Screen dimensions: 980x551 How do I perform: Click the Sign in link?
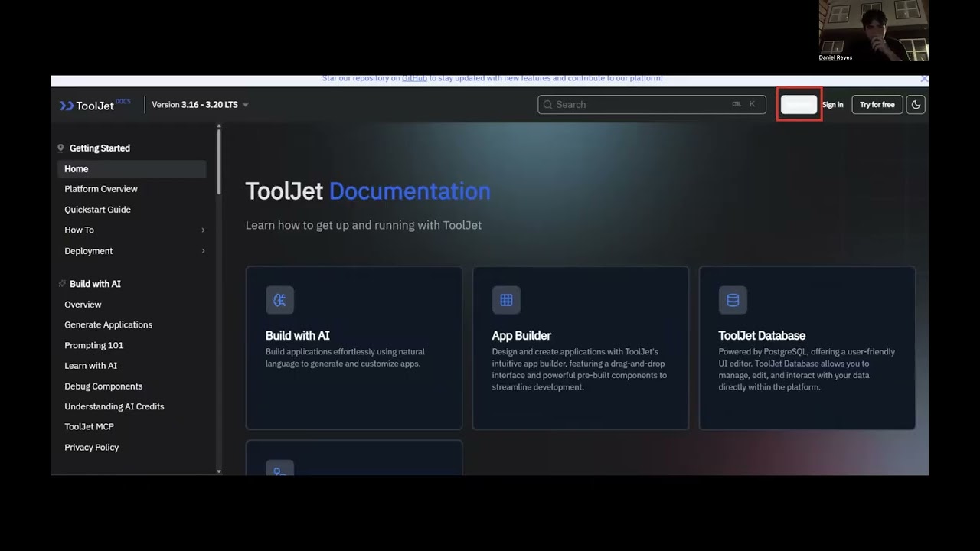[832, 105]
